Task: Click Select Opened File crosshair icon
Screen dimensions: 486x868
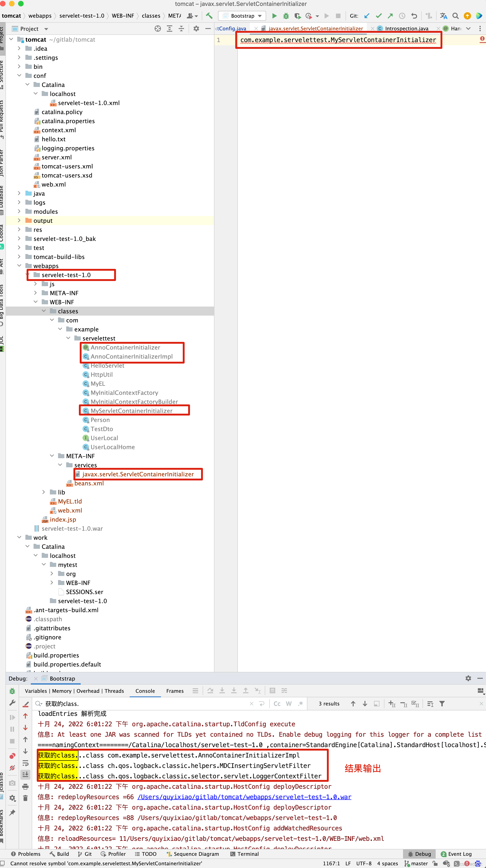Action: (x=158, y=29)
